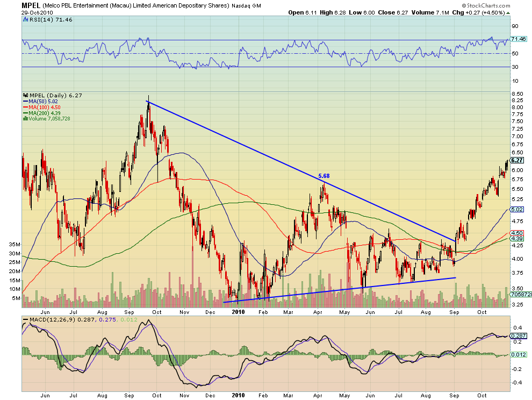
Task: Click the green MA(200) legend line swatch
Action: [25, 113]
